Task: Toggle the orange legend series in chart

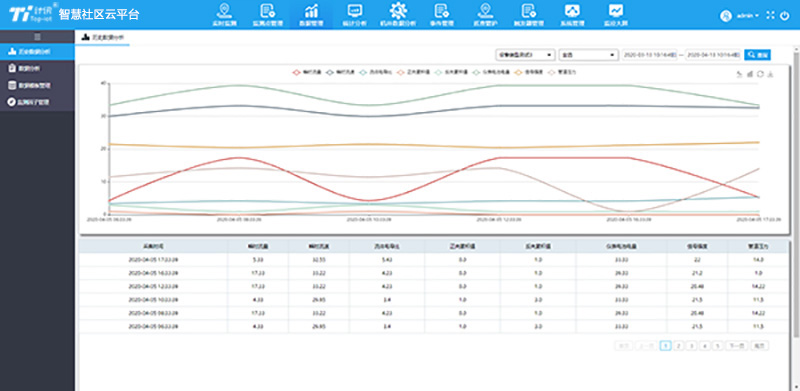Action: pos(530,72)
